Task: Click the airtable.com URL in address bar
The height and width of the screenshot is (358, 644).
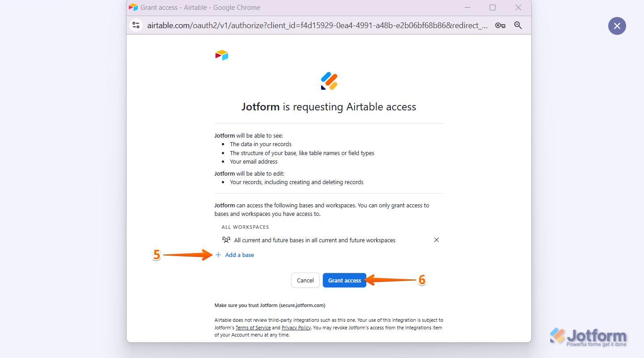Action: click(x=318, y=25)
